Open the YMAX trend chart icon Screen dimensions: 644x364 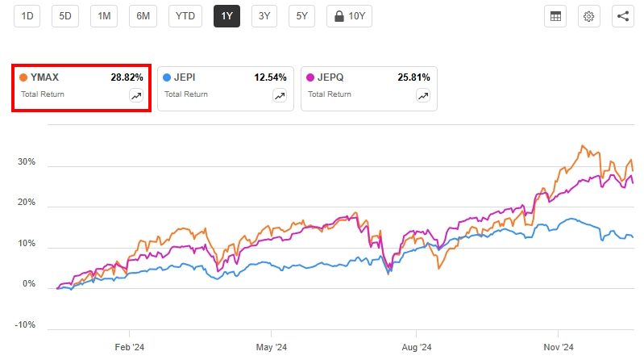click(x=136, y=96)
